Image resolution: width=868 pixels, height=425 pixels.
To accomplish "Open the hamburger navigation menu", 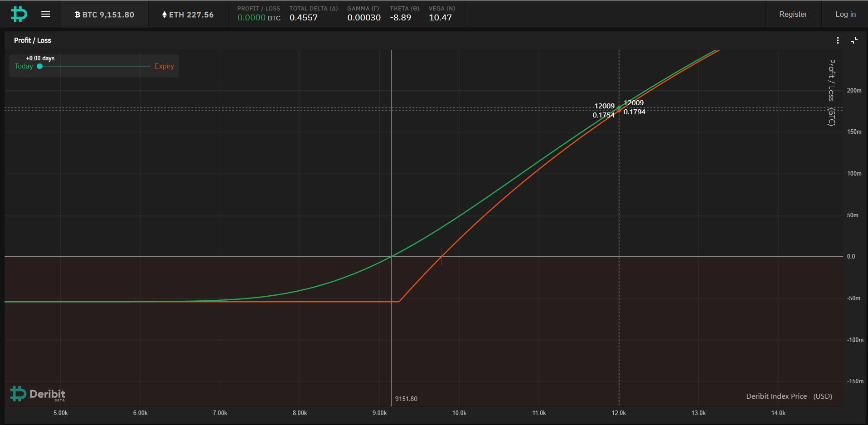I will [46, 14].
